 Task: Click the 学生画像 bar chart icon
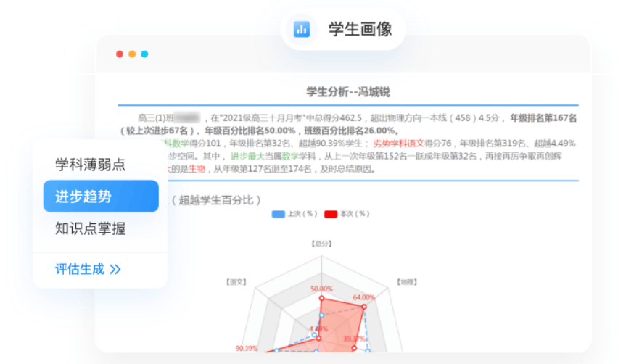click(301, 30)
